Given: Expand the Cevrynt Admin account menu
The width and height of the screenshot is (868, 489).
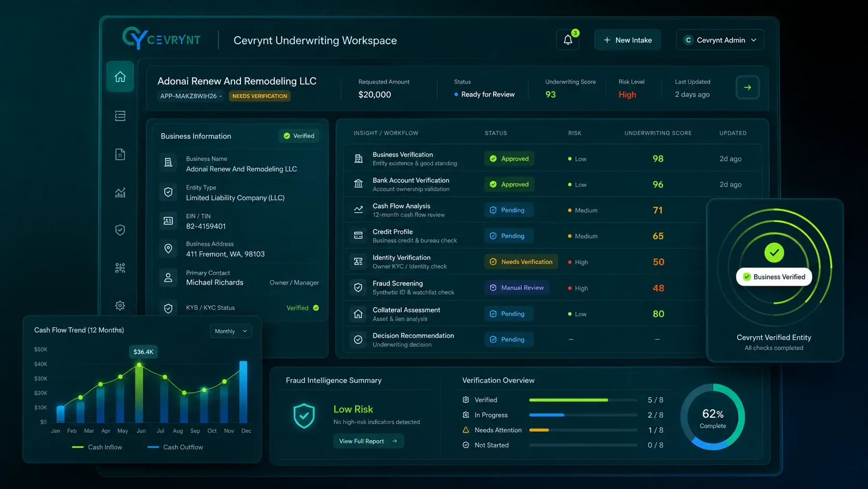Looking at the screenshot, I should [x=720, y=40].
